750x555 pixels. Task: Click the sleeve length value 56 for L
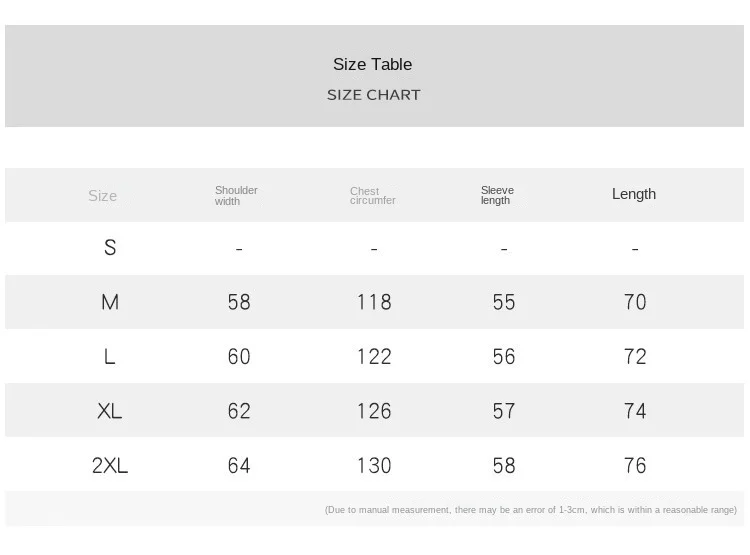[504, 356]
